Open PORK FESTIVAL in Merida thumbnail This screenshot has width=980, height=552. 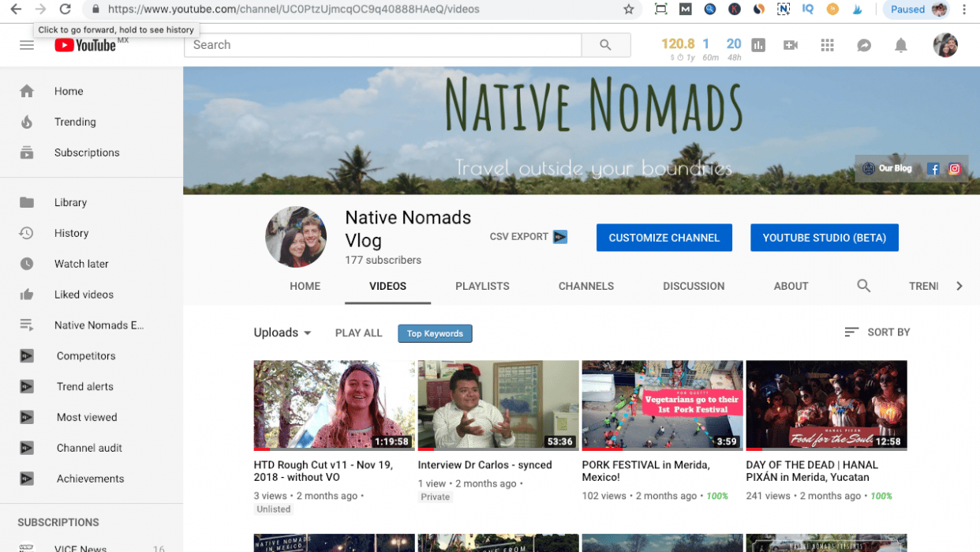662,405
